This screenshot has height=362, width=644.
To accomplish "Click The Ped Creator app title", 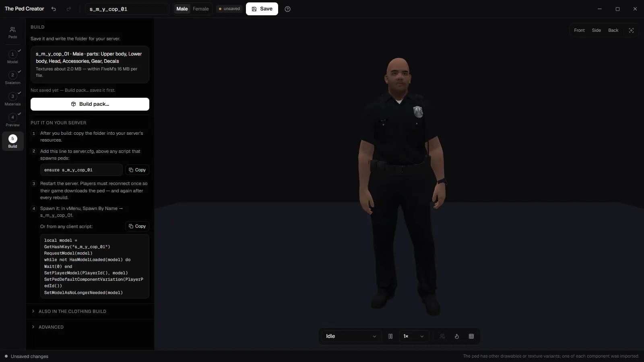I will tap(25, 9).
